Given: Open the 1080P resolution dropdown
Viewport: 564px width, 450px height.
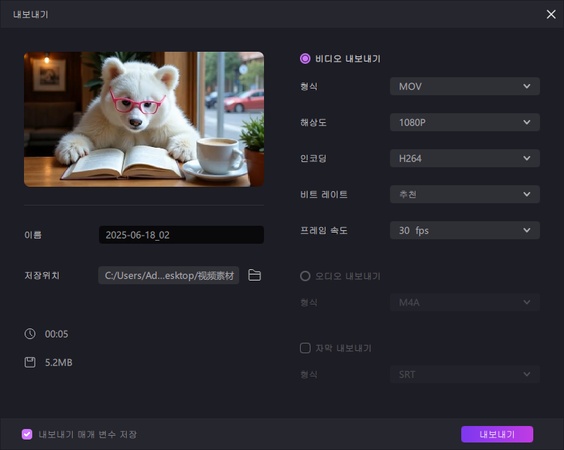Looking at the screenshot, I should point(465,122).
